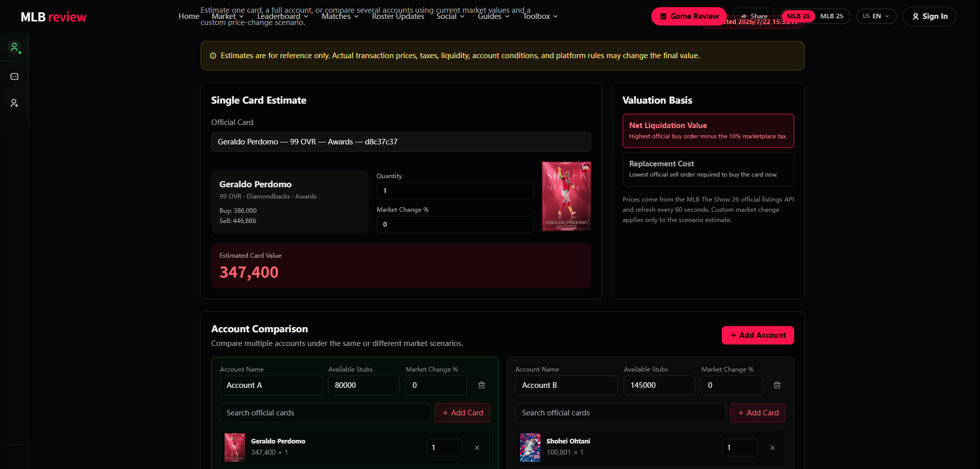Remove Geraldo Perdomo card from Account A
The image size is (980, 469).
[477, 448]
